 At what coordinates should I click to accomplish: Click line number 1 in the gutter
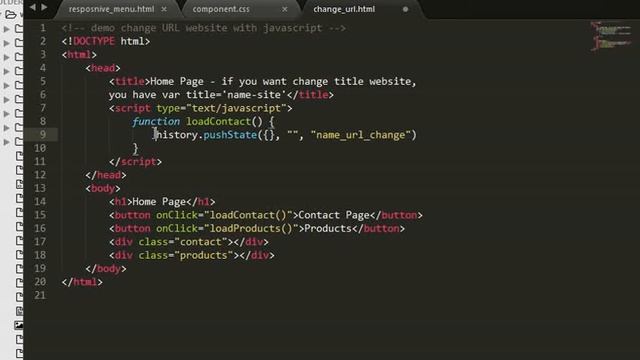click(x=43, y=28)
